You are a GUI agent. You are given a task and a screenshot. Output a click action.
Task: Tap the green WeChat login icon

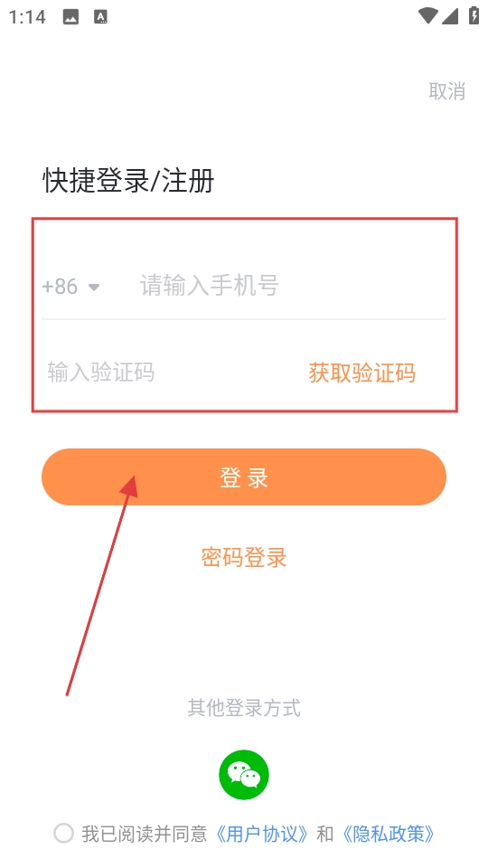[244, 775]
